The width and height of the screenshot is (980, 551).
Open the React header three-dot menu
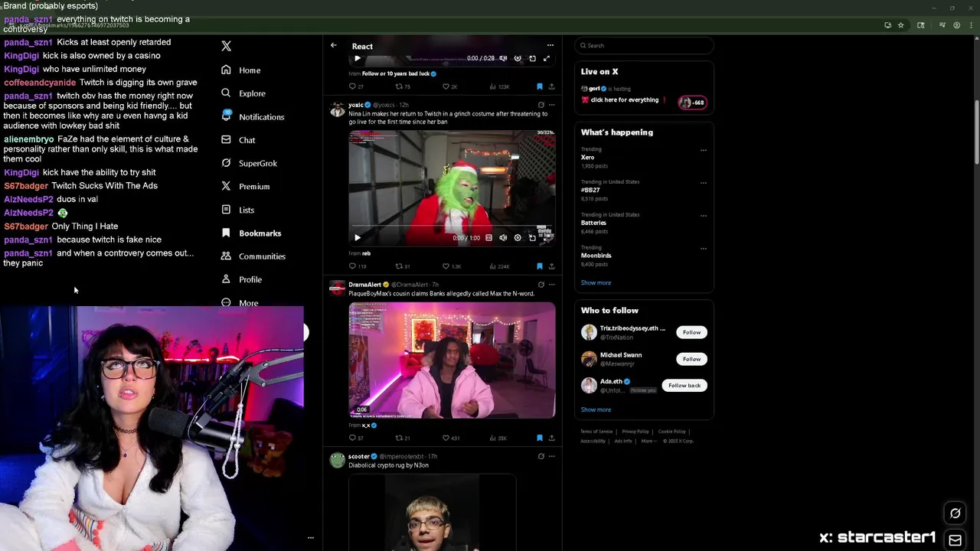point(550,46)
